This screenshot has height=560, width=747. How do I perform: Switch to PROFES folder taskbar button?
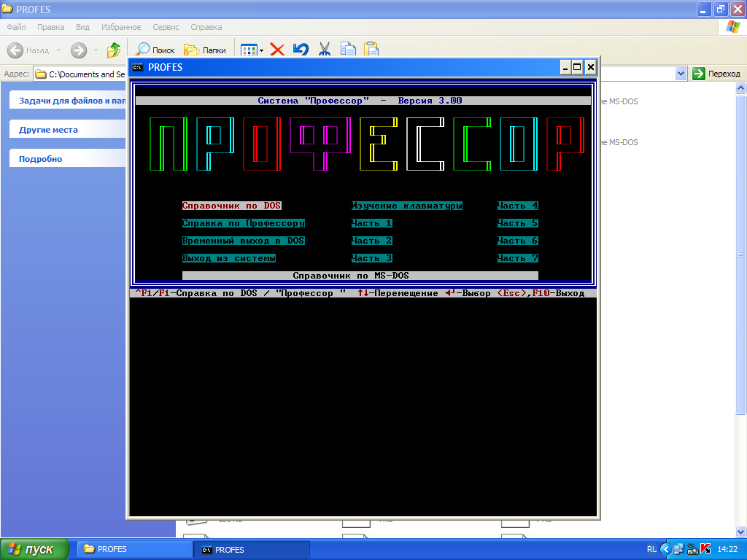[x=135, y=549]
